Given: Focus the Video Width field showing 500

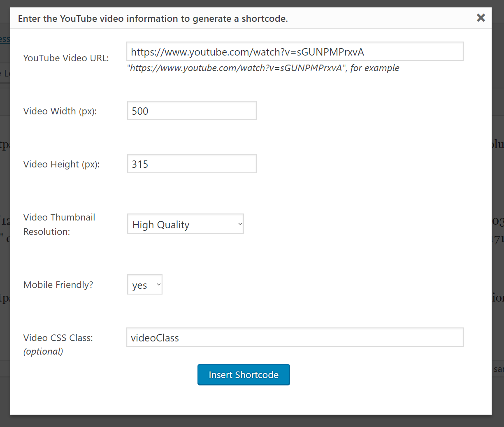Looking at the screenshot, I should tap(192, 111).
